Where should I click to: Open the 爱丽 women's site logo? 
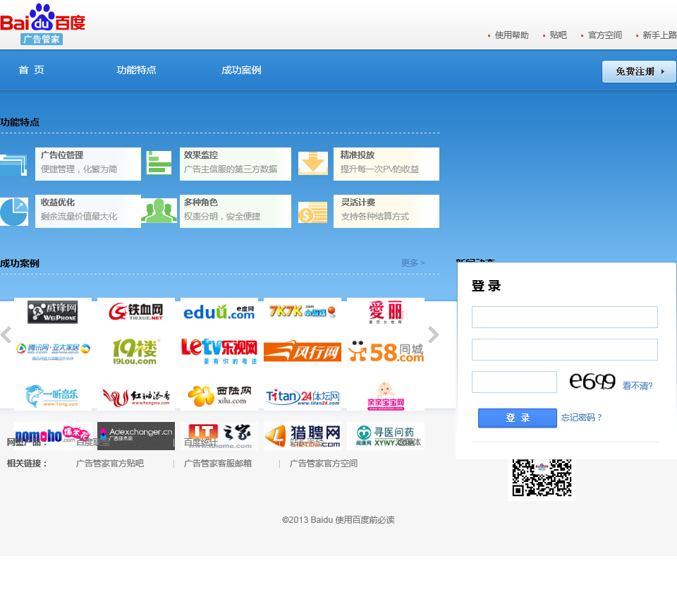(386, 312)
